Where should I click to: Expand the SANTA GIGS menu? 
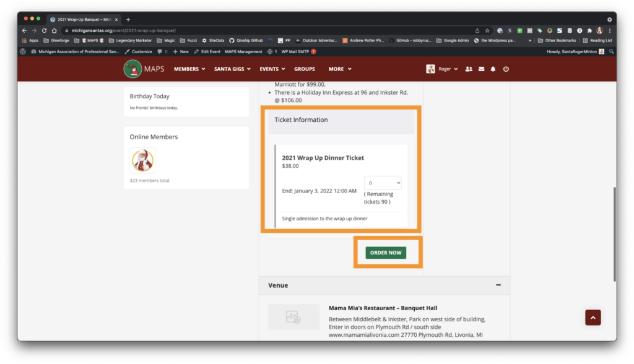(233, 69)
